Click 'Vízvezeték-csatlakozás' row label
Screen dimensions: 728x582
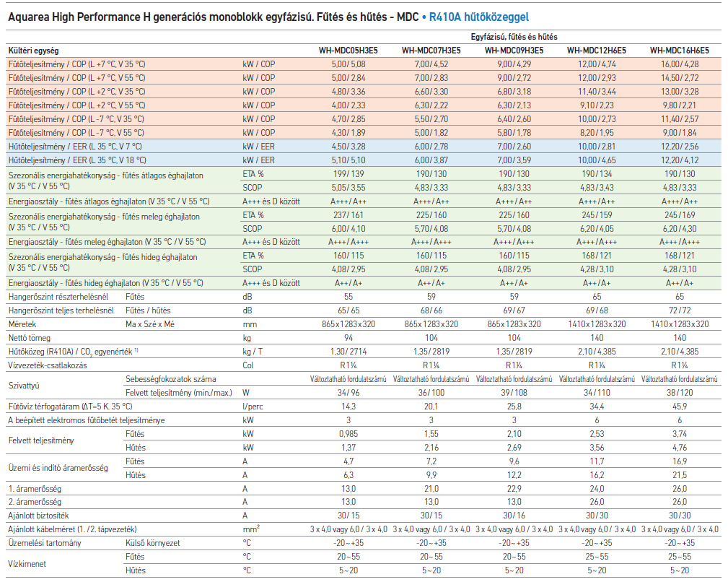point(48,365)
